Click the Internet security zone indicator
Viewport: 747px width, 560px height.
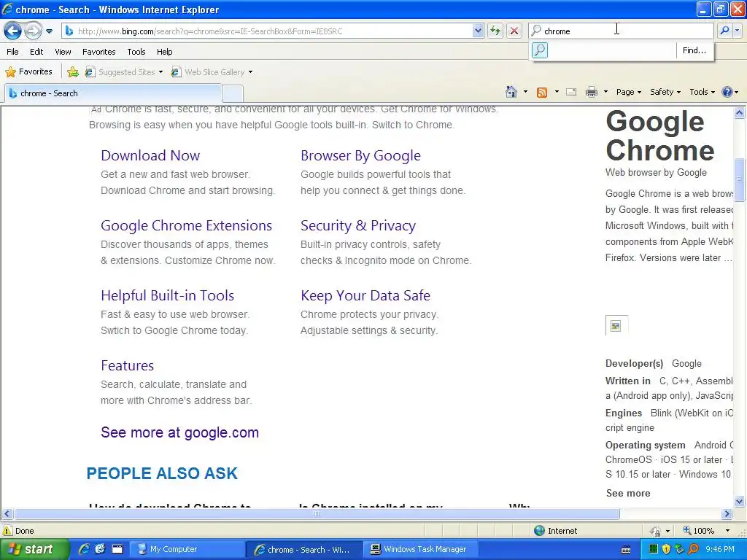555,531
